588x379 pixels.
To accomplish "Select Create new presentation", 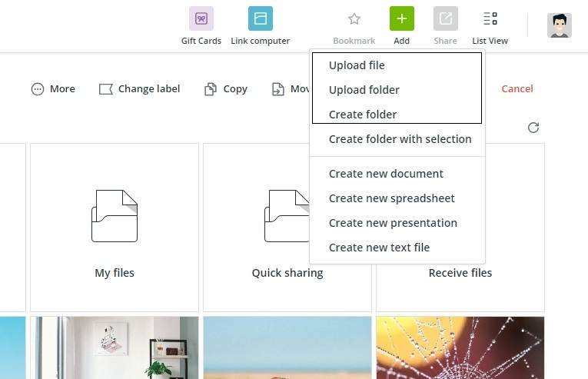I will pyautogui.click(x=397, y=223).
